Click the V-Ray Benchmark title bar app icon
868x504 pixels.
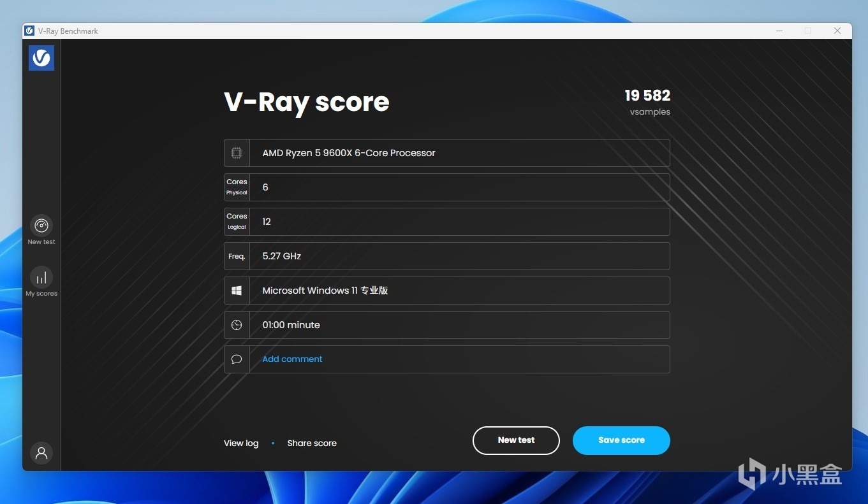click(x=29, y=31)
